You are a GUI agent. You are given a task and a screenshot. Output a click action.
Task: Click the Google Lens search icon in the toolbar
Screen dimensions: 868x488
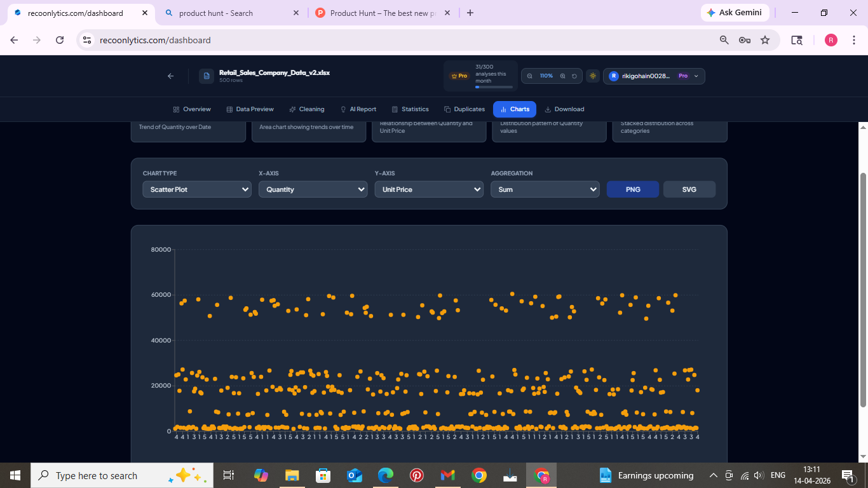(796, 40)
